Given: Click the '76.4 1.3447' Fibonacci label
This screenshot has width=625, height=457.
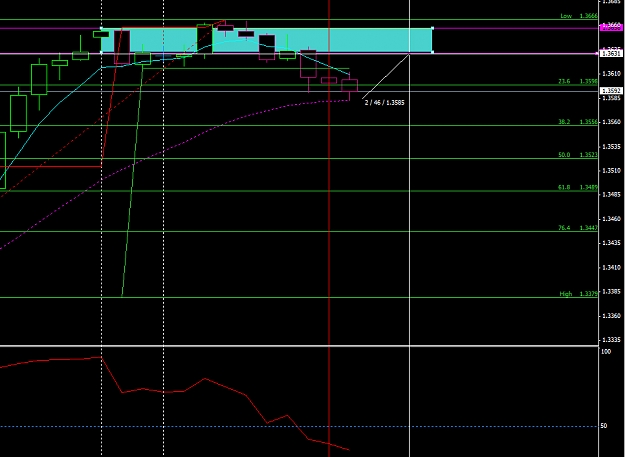Looking at the screenshot, I should pos(577,228).
